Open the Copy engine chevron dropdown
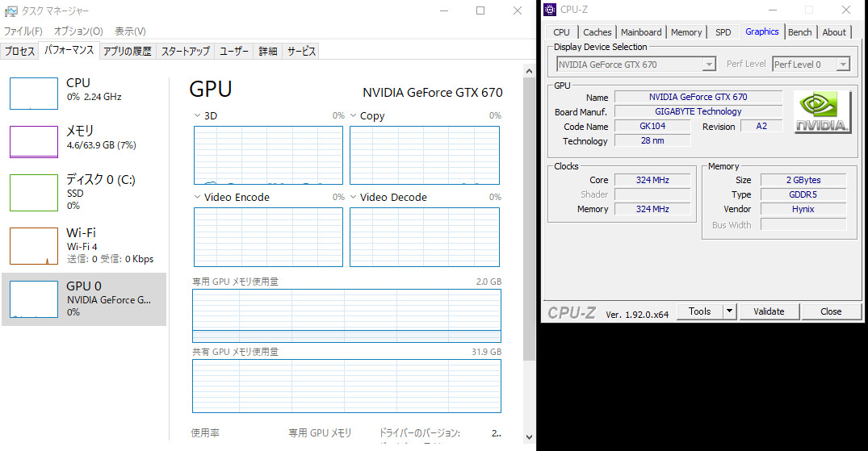The width and height of the screenshot is (868, 451). [353, 115]
